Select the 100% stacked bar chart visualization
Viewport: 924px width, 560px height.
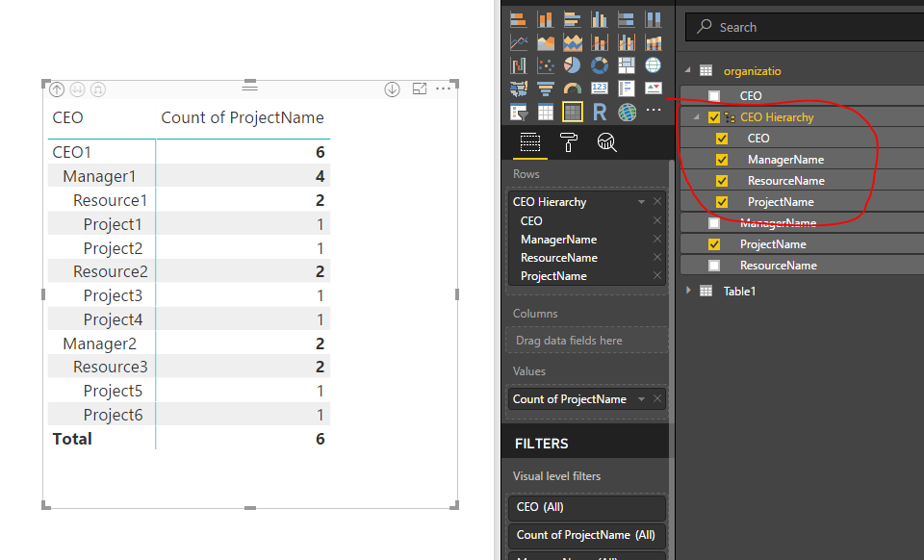(x=626, y=19)
